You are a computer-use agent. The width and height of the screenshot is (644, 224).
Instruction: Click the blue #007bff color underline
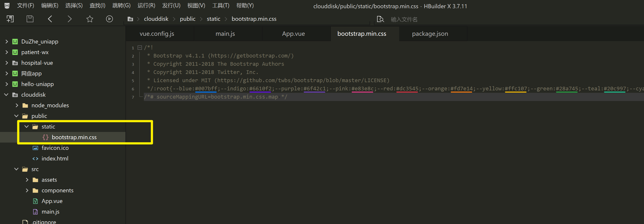pos(206,92)
